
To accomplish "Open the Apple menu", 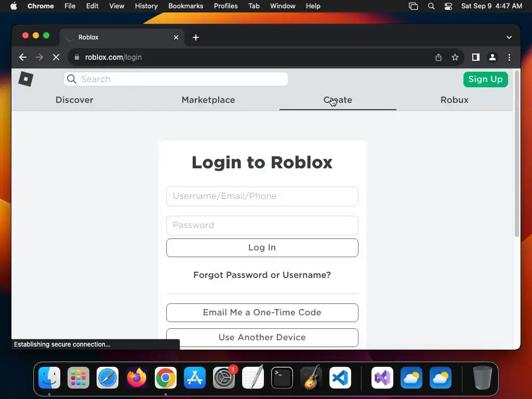I will click(x=14, y=6).
